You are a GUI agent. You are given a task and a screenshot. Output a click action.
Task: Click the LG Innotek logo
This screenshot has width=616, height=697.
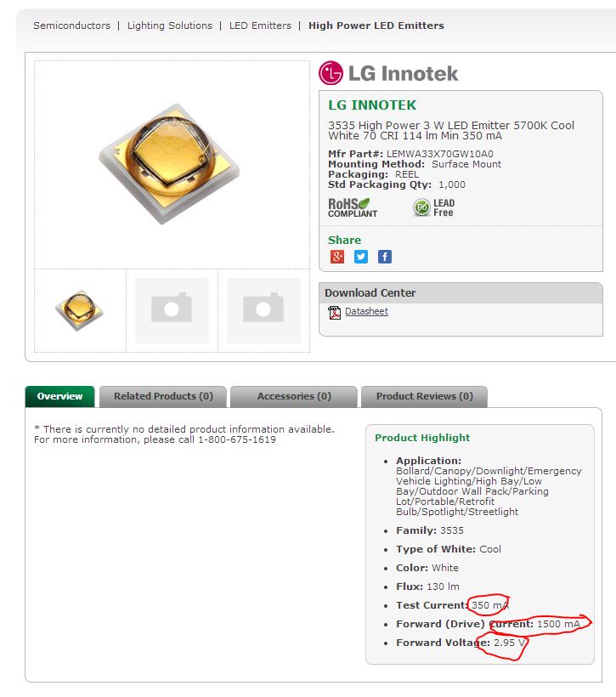[388, 73]
